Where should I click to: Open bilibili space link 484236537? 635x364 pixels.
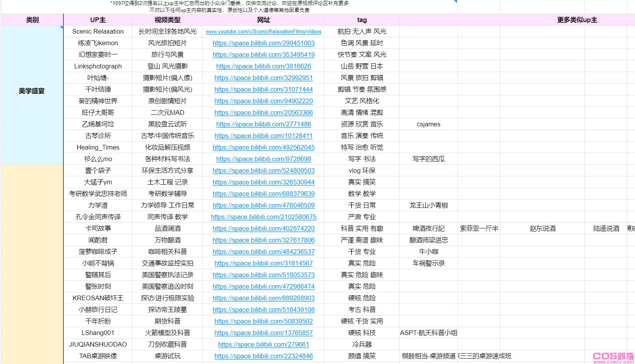264,252
